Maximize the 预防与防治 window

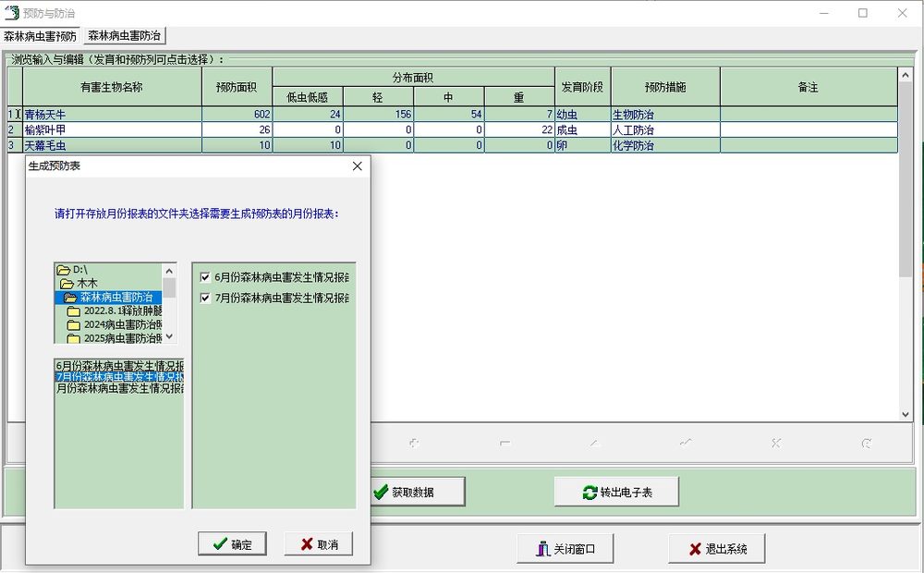(x=863, y=13)
